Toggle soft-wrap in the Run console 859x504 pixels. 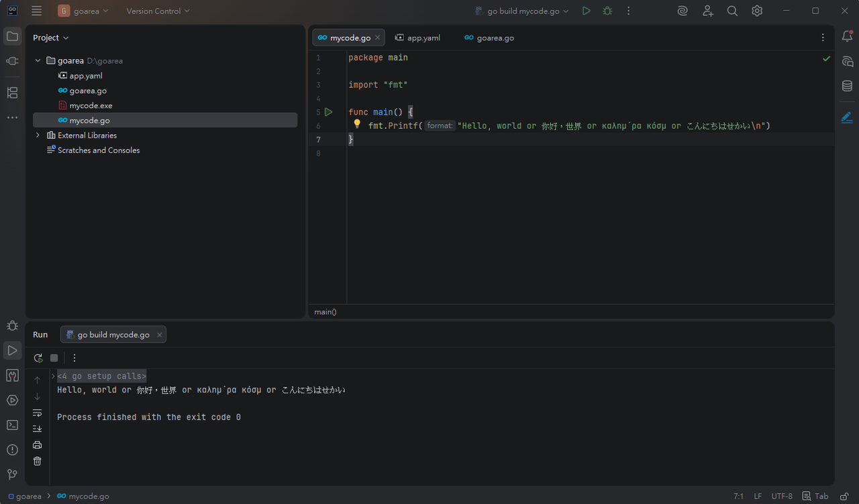click(x=37, y=413)
